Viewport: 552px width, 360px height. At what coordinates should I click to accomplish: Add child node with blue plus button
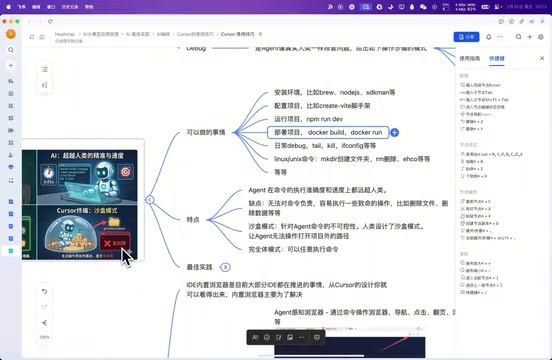[395, 133]
